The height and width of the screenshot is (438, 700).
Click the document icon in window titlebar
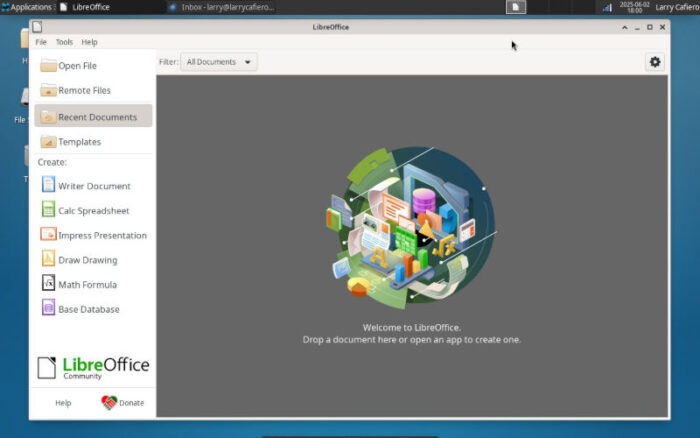coord(38,27)
